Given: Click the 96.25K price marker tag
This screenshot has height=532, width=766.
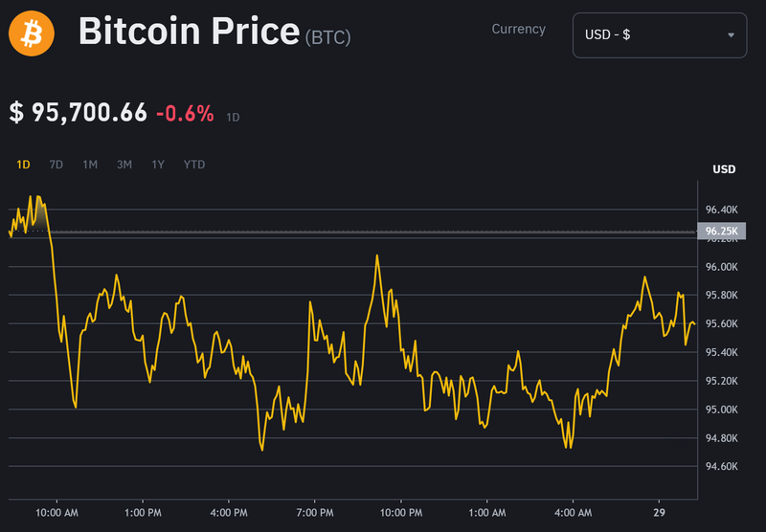Looking at the screenshot, I should point(720,232).
